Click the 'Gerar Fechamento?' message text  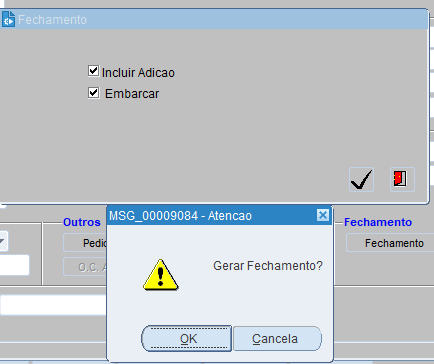(x=268, y=266)
